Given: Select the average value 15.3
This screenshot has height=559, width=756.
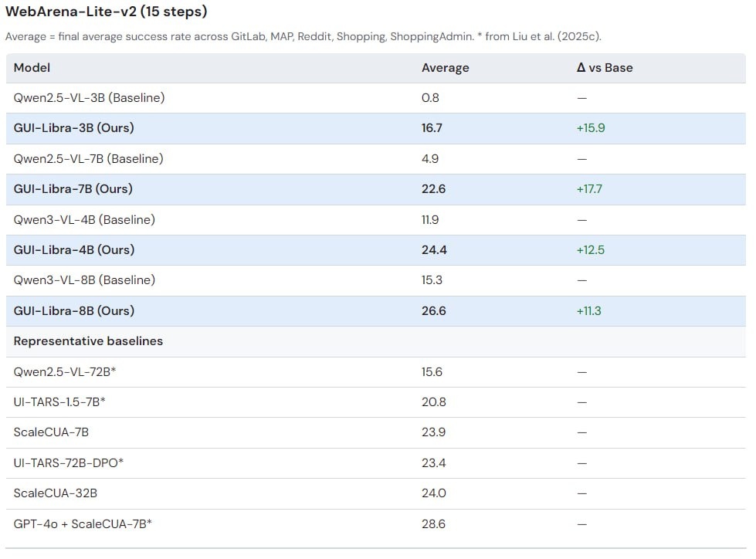Looking at the screenshot, I should [x=432, y=280].
